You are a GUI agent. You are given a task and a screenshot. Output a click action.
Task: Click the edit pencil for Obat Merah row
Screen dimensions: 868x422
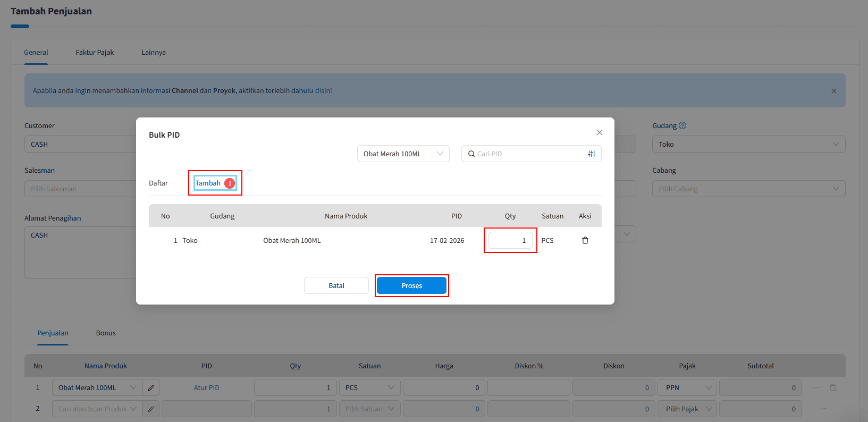pos(151,388)
